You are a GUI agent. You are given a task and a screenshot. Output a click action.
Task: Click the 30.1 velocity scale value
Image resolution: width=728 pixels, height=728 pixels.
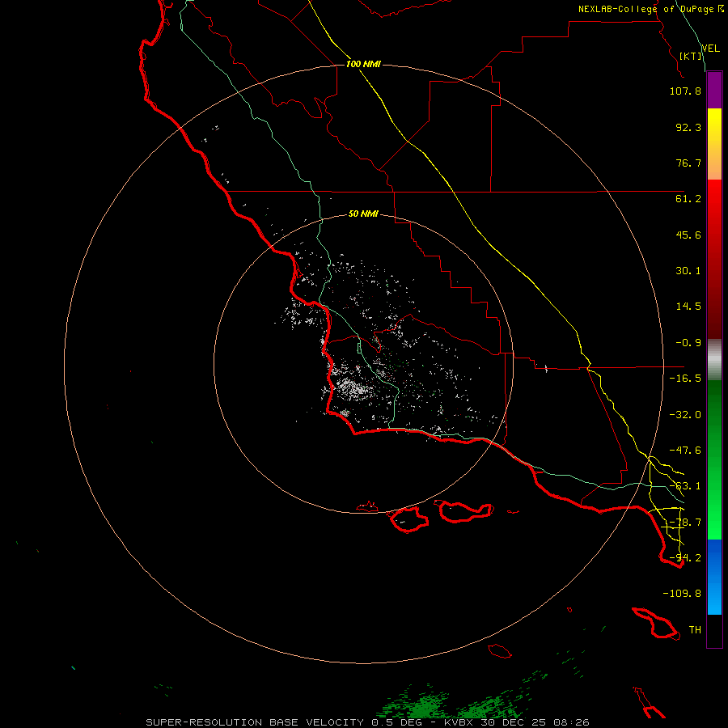[688, 271]
